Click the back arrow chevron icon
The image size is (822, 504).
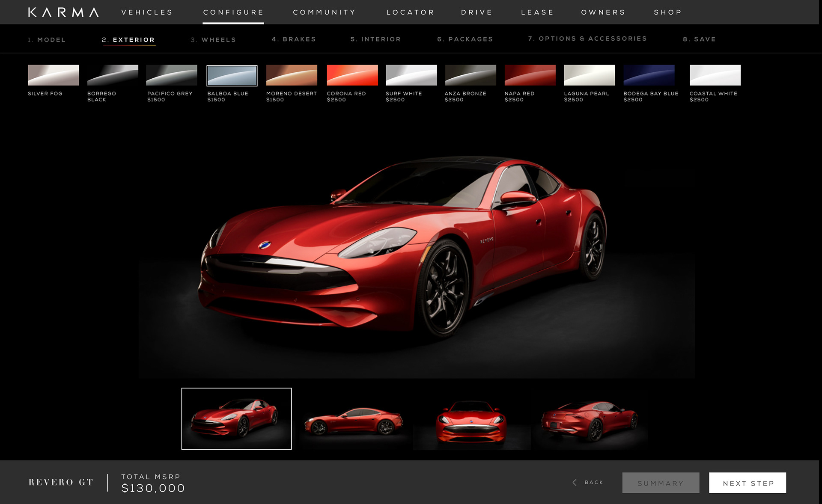575,483
